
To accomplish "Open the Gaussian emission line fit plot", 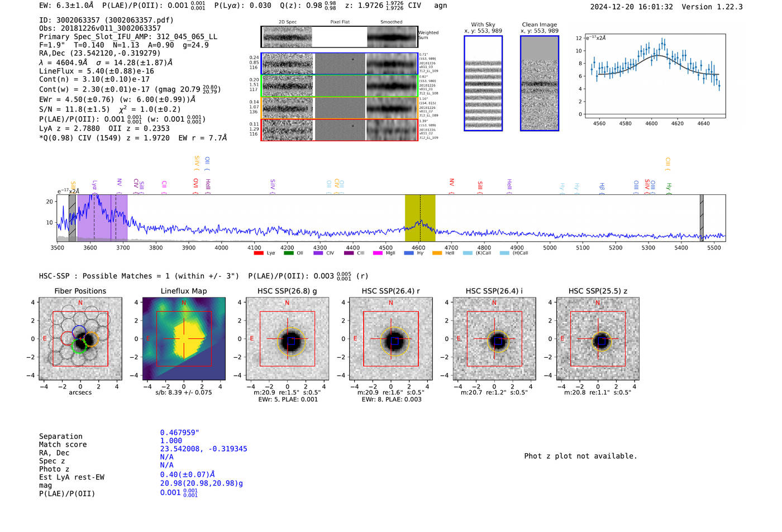I will pos(655,76).
